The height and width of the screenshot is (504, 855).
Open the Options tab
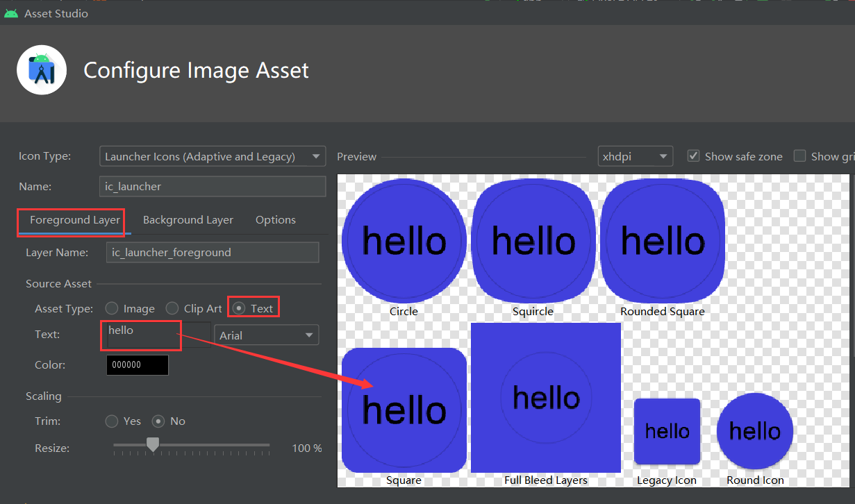pos(276,220)
